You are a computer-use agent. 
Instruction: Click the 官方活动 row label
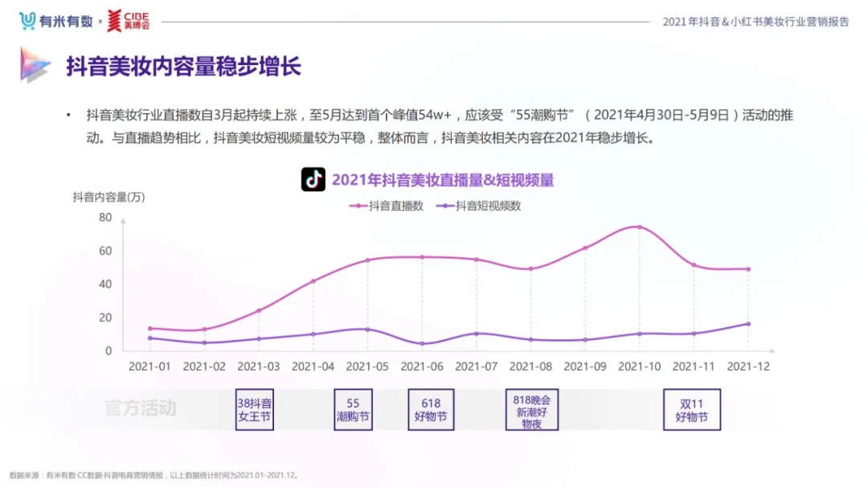coord(141,408)
